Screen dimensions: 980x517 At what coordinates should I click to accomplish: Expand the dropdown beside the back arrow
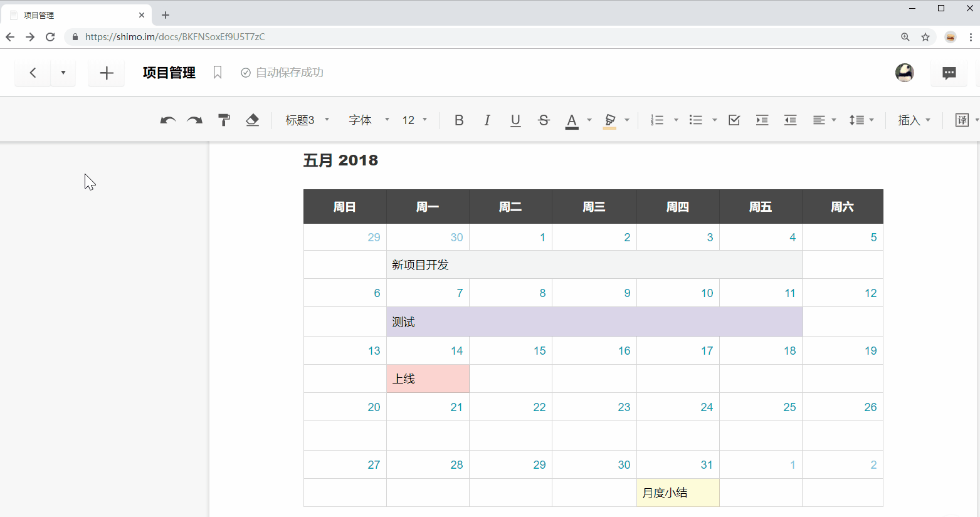click(x=63, y=73)
